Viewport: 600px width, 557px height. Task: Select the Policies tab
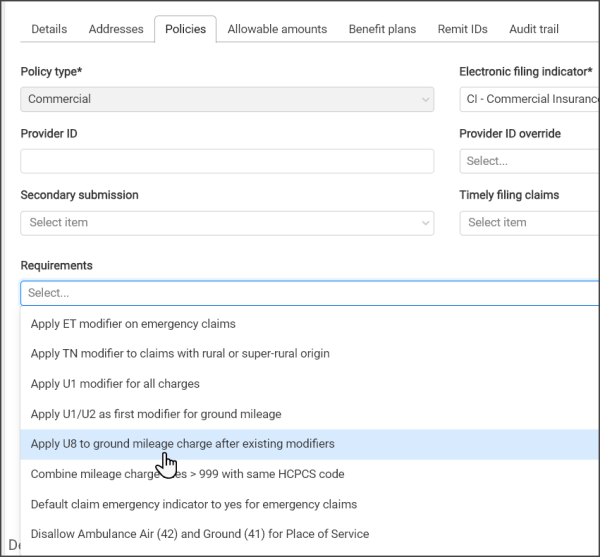185,29
